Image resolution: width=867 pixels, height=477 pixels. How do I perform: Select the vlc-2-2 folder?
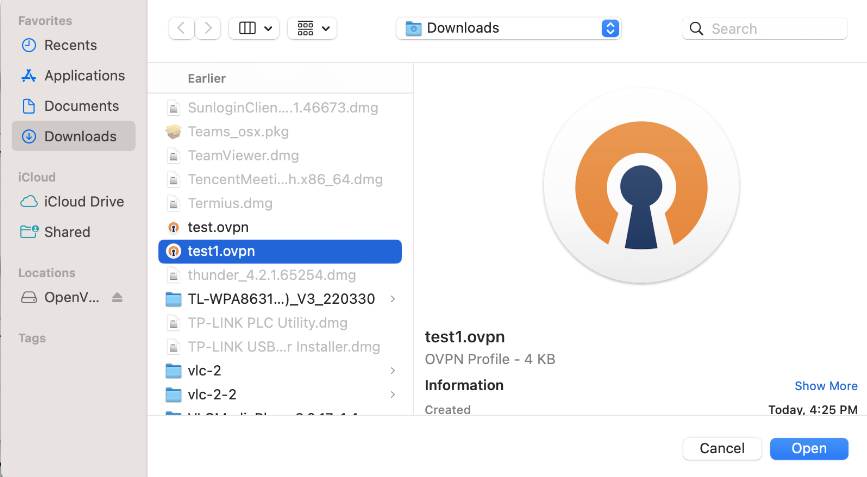coord(280,395)
